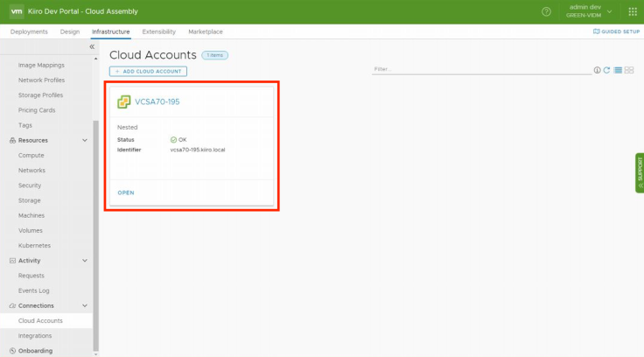Open the VCSA70-195 title link

pyautogui.click(x=157, y=101)
